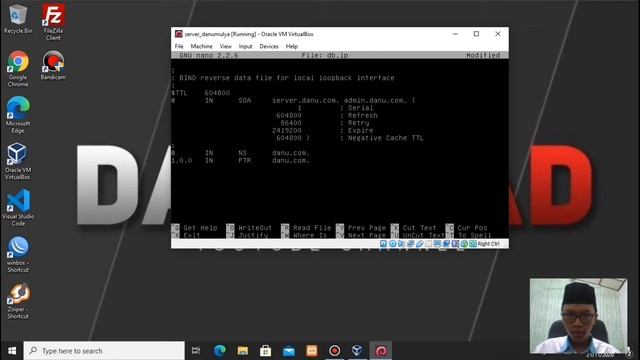This screenshot has width=640, height=360.
Task: Open the Mail app from the taskbar
Action: click(x=289, y=351)
